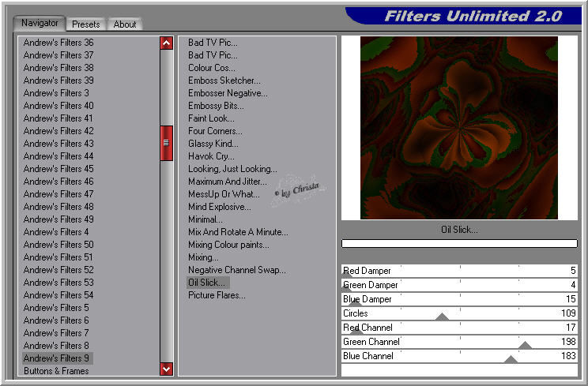Select Andrew's Filters 40 category
The image size is (588, 386).
(x=58, y=106)
